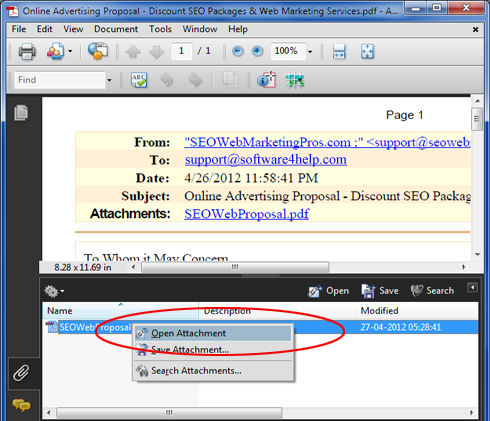490x421 pixels.
Task: Close the document with menu bar X
Action: point(476,30)
